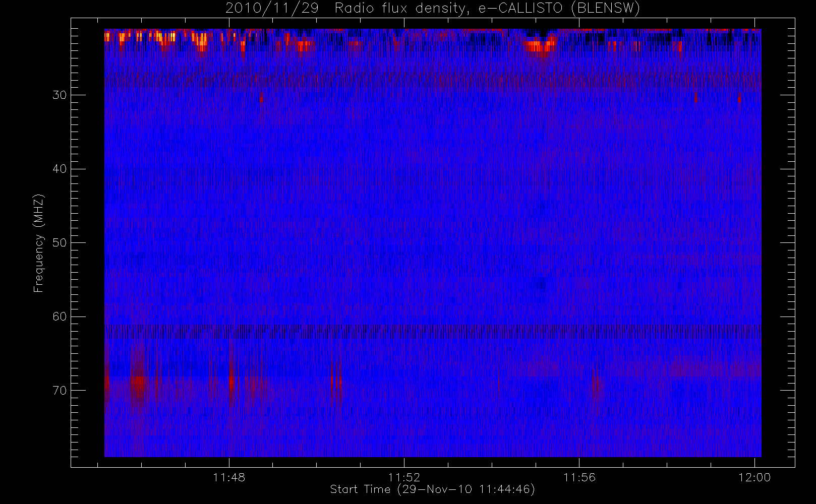Select the 60 MHz frequency tick label
Image resolution: width=816 pixels, height=504 pixels.
click(60, 317)
